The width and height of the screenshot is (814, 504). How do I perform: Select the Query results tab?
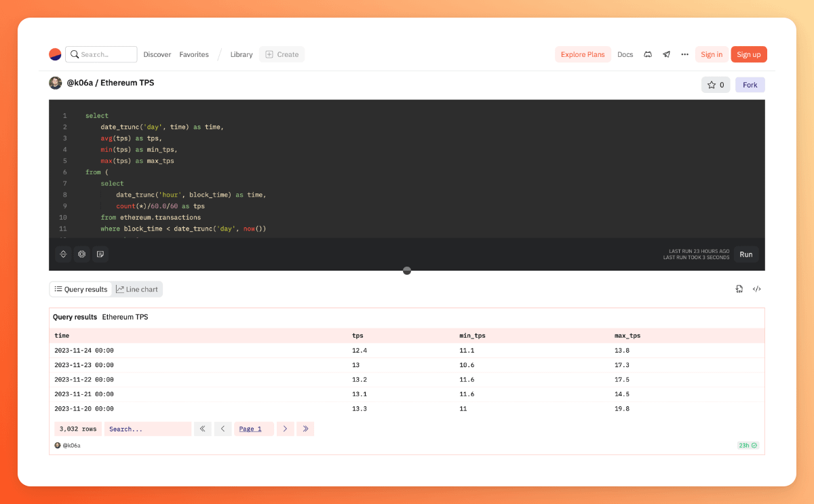coord(81,289)
